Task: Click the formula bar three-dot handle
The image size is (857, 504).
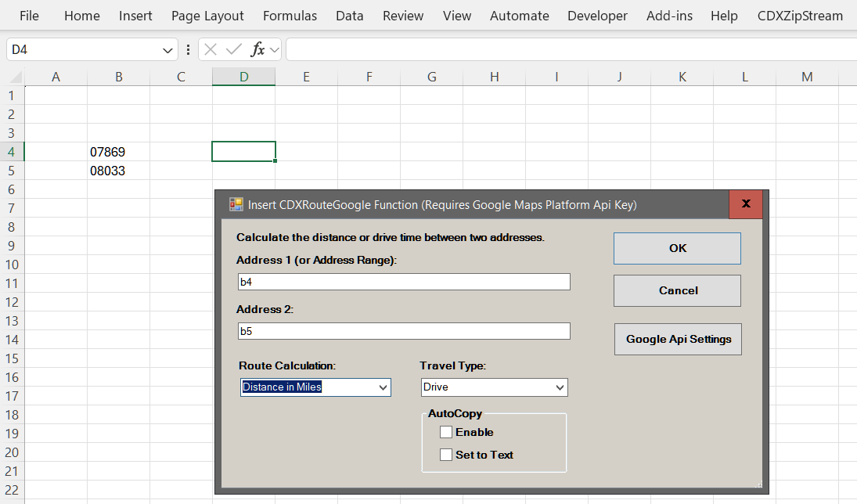Action: 188,50
